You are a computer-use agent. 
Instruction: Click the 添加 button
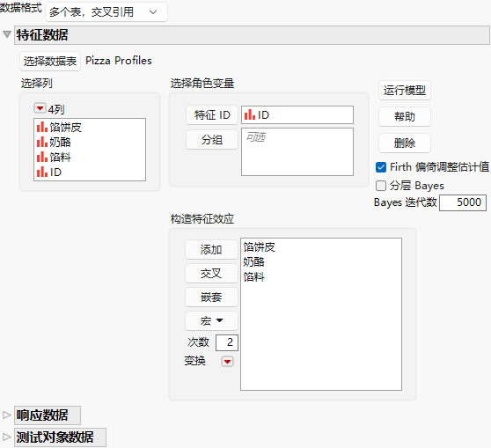point(211,250)
